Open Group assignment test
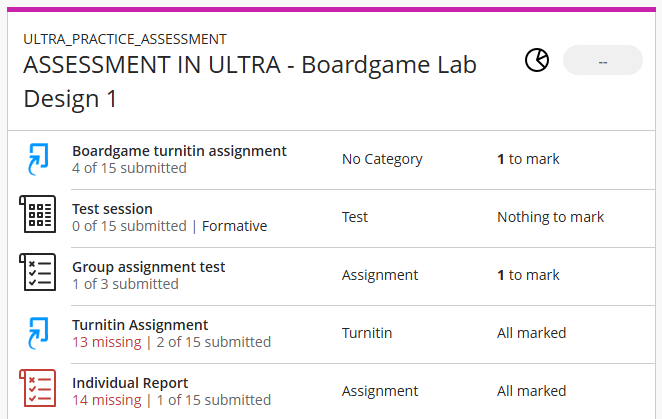662x419 pixels. [148, 267]
